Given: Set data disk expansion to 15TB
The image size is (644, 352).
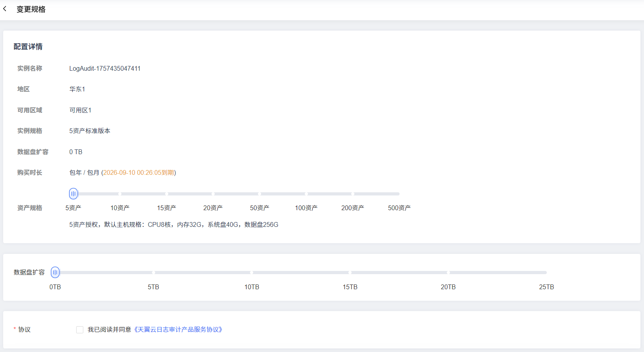Looking at the screenshot, I should 350,273.
